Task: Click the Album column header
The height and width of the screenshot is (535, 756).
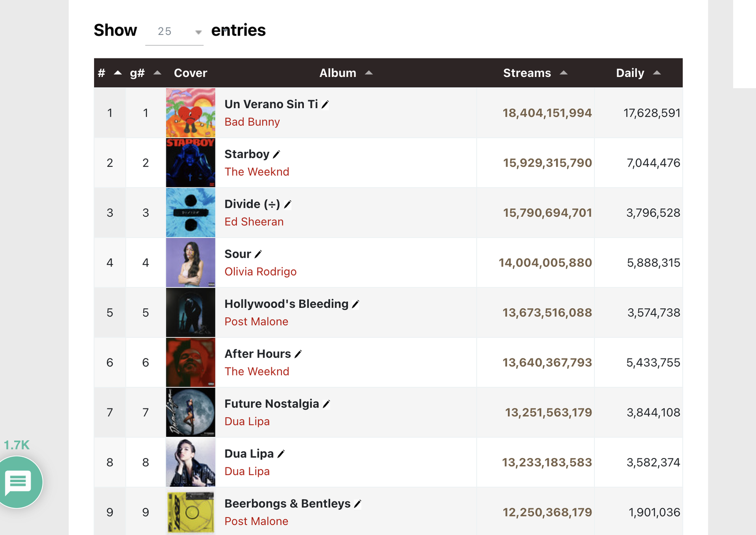Action: click(338, 73)
